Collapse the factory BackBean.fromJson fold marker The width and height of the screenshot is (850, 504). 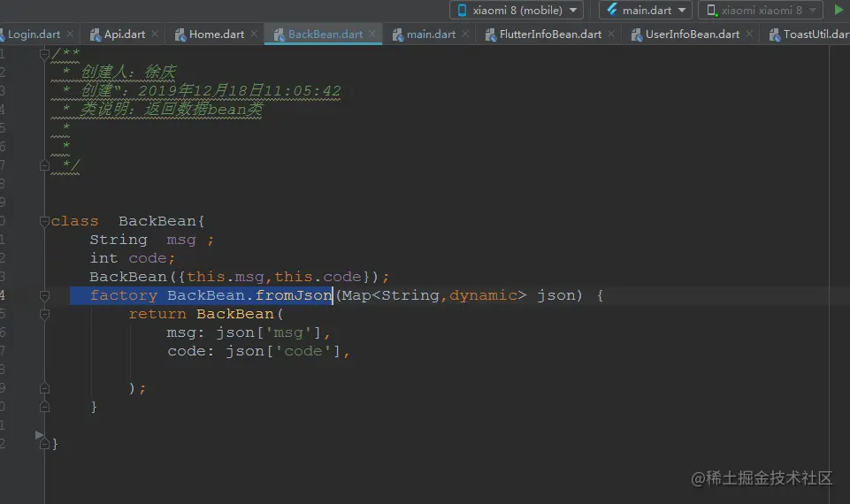(44, 295)
